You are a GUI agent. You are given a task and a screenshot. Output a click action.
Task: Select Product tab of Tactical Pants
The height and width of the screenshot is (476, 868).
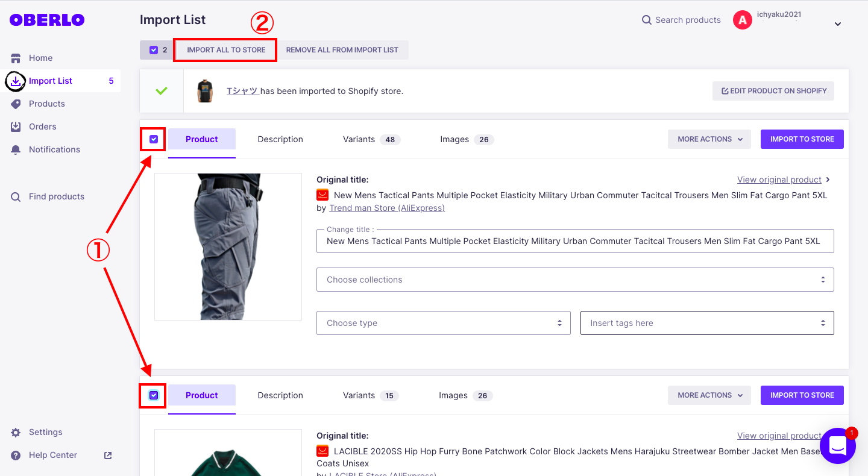coord(202,139)
